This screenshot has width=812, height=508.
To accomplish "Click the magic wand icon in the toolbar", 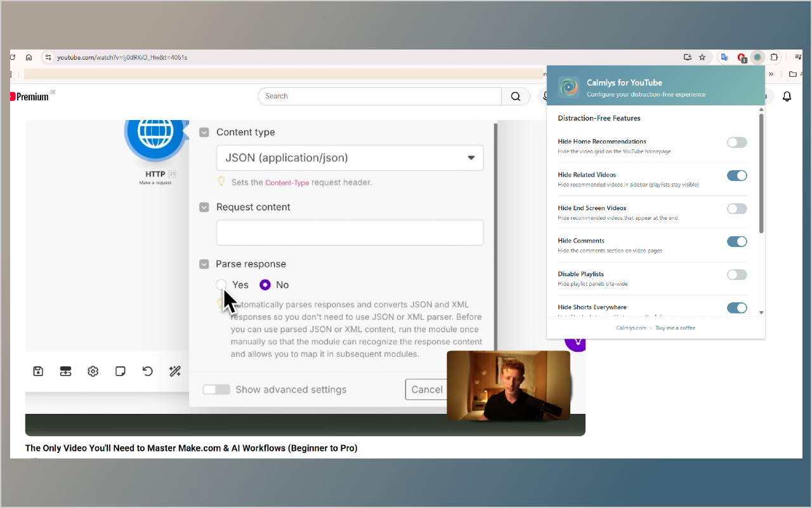I will pyautogui.click(x=175, y=371).
